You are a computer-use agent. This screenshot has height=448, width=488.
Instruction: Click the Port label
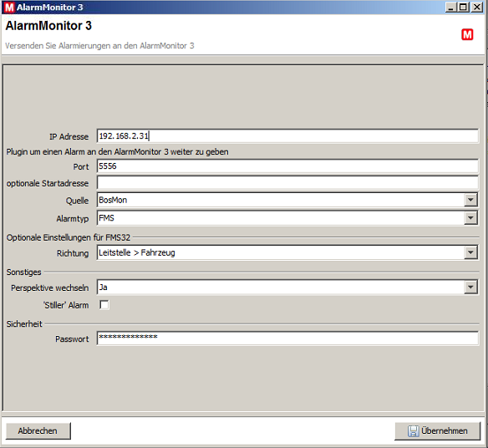tap(81, 167)
